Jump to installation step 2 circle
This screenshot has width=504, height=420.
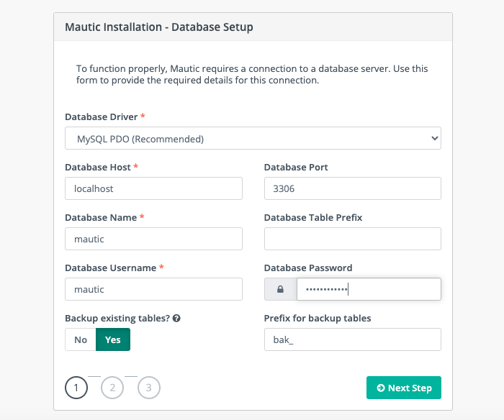tap(112, 388)
